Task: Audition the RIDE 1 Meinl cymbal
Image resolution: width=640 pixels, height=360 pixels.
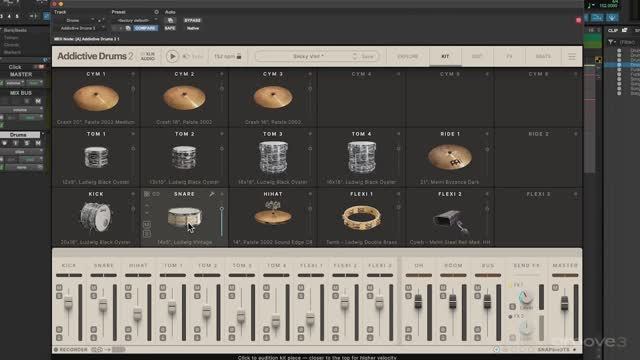Action: tap(450, 157)
